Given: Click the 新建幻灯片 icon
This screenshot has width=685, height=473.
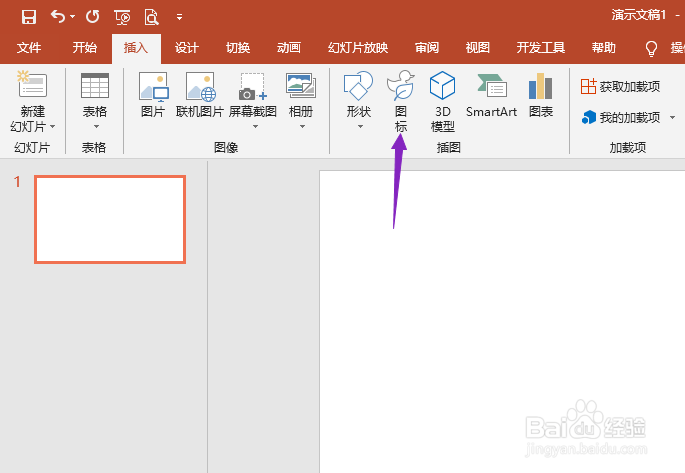Looking at the screenshot, I should (32, 84).
